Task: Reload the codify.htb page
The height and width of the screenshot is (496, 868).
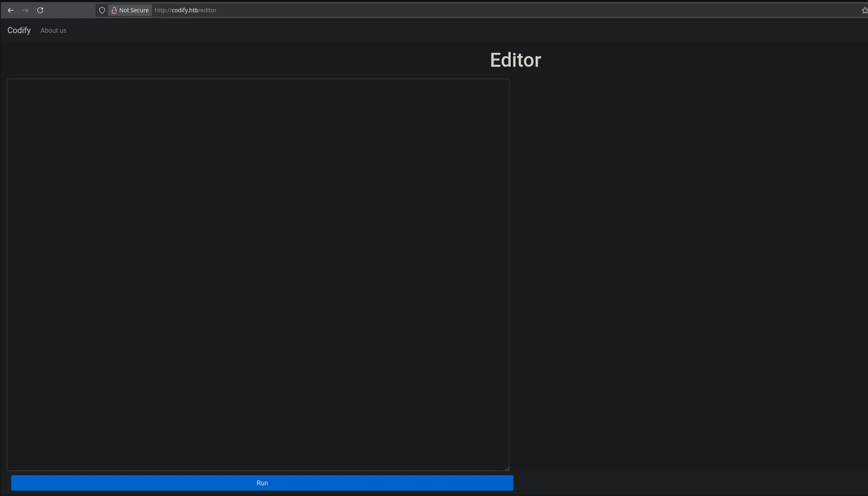Action: tap(40, 10)
